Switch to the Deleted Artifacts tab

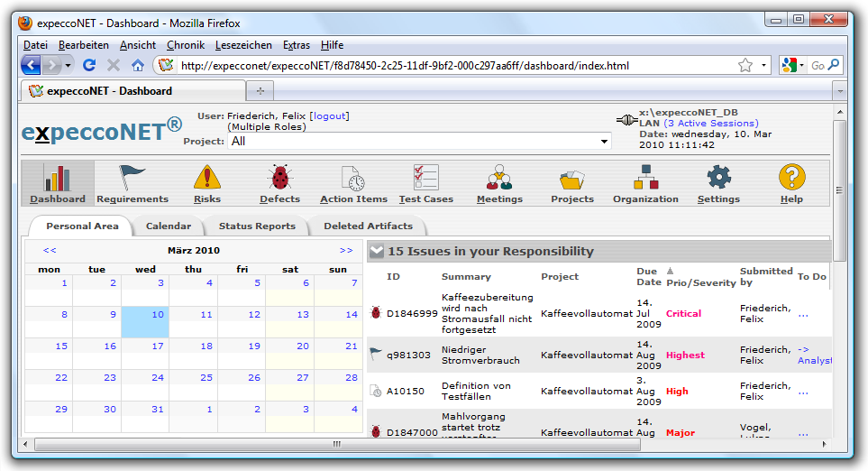tap(368, 226)
